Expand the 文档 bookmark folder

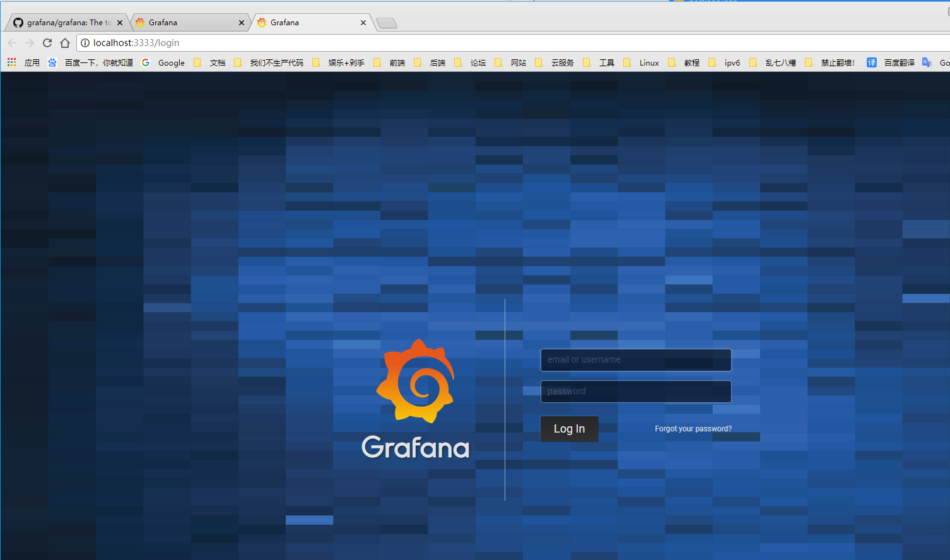point(209,62)
